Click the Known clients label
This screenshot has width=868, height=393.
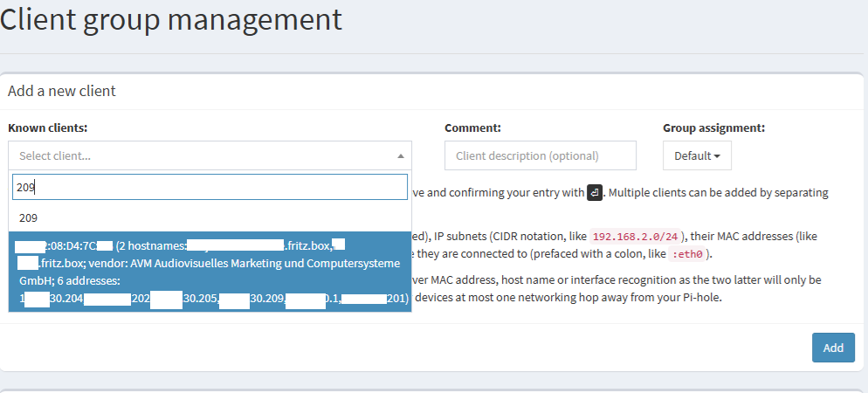[48, 128]
